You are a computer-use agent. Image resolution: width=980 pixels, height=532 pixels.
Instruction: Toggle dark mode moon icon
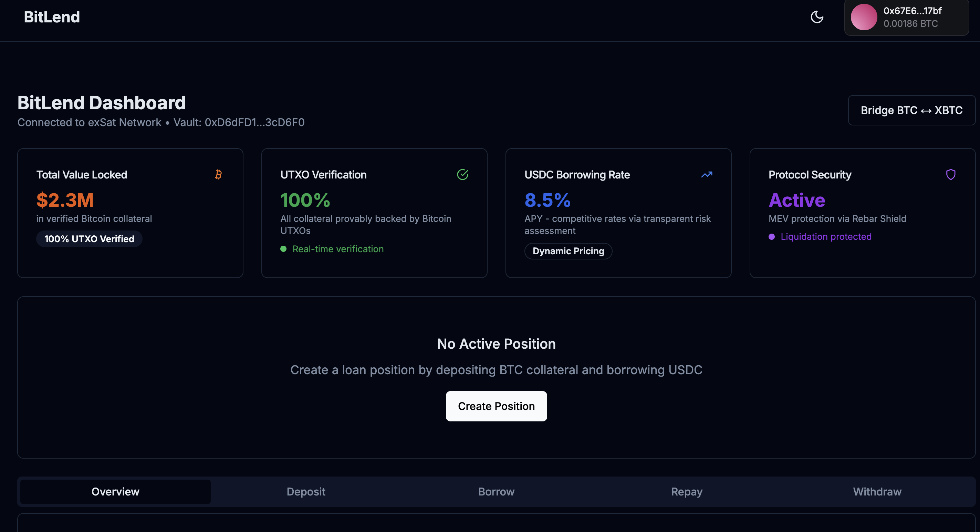pos(817,17)
